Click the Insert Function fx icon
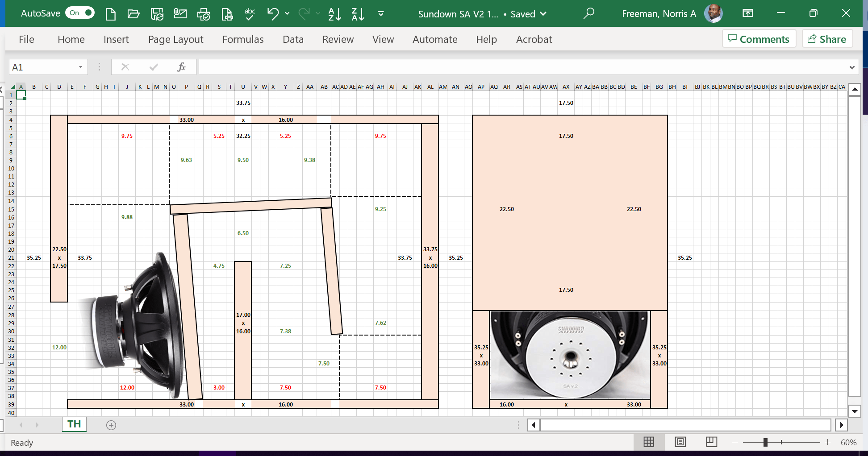The width and height of the screenshot is (868, 456). 181,67
